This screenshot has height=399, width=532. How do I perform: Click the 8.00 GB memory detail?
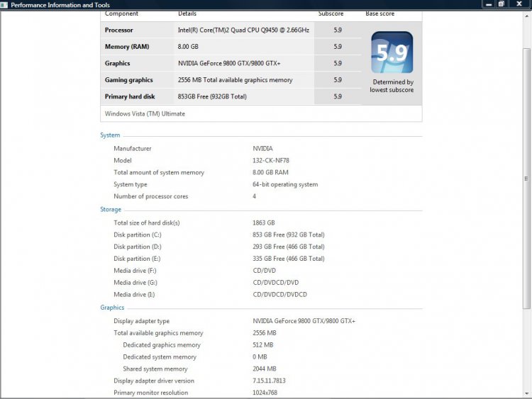coord(188,47)
